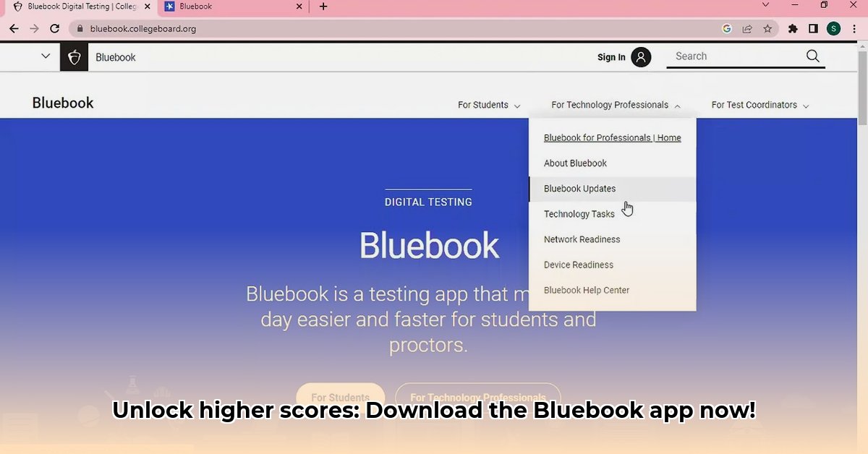Image resolution: width=868 pixels, height=454 pixels.
Task: Click the For Technology Professionals hero button
Action: (478, 398)
